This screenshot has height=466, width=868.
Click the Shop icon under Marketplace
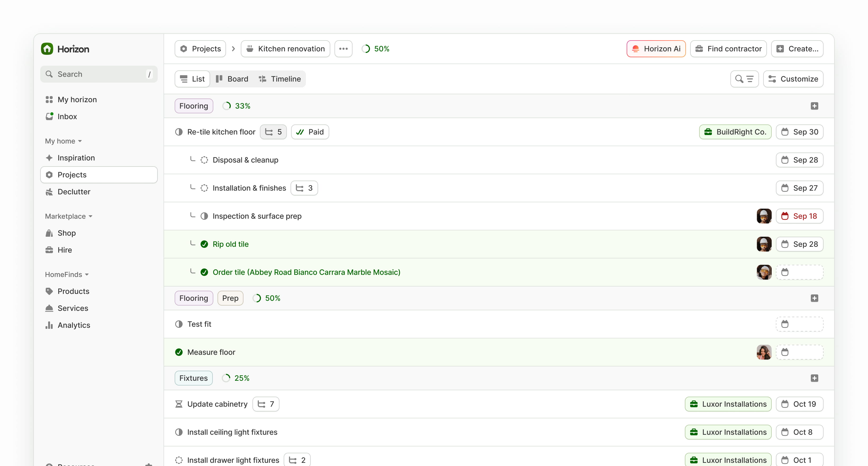click(49, 233)
